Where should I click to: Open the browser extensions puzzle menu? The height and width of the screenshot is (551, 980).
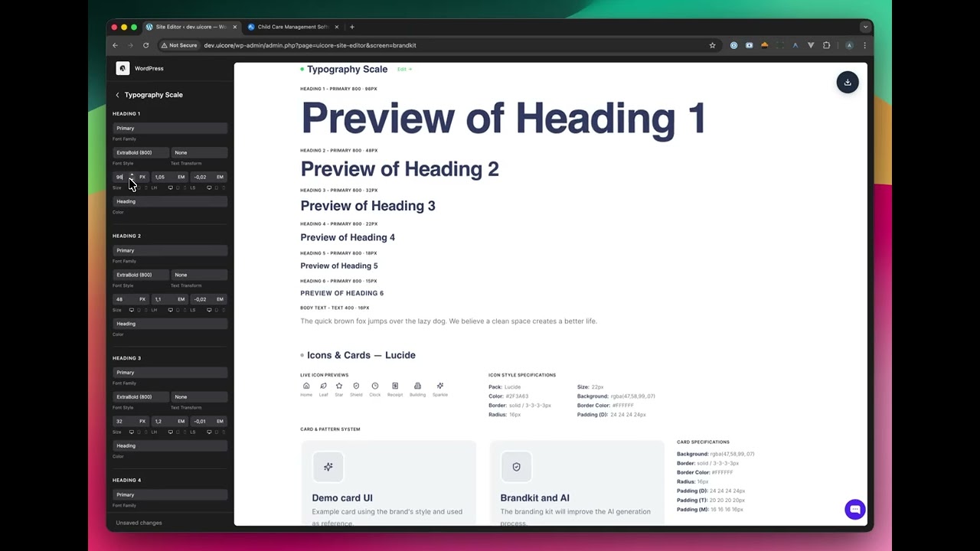click(x=826, y=45)
